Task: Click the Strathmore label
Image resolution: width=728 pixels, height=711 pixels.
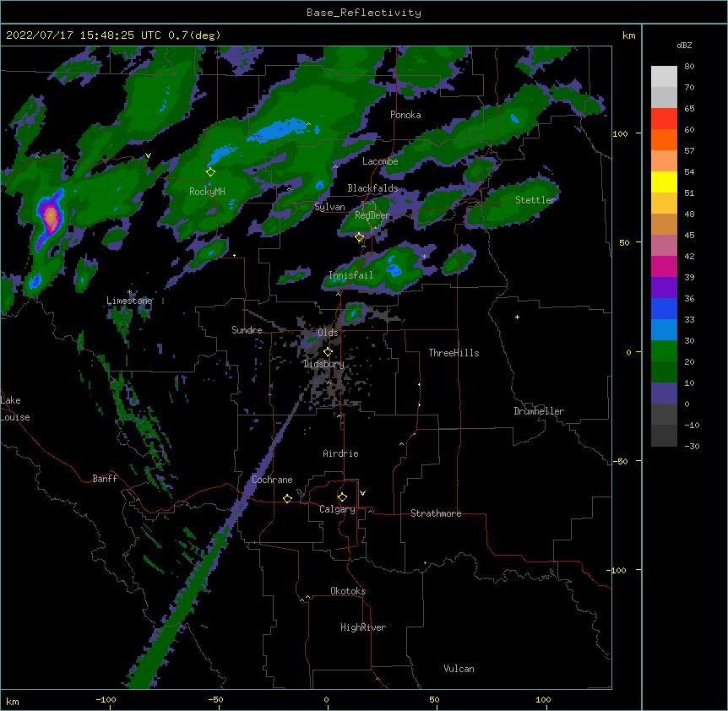Action: point(436,513)
